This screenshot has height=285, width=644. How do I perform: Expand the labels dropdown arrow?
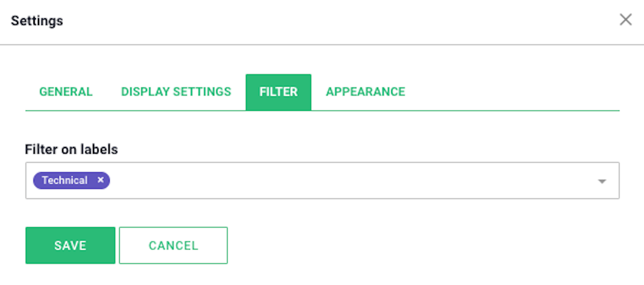602,181
